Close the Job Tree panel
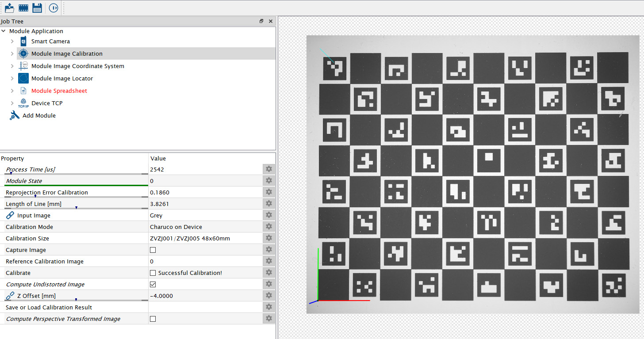 (271, 21)
